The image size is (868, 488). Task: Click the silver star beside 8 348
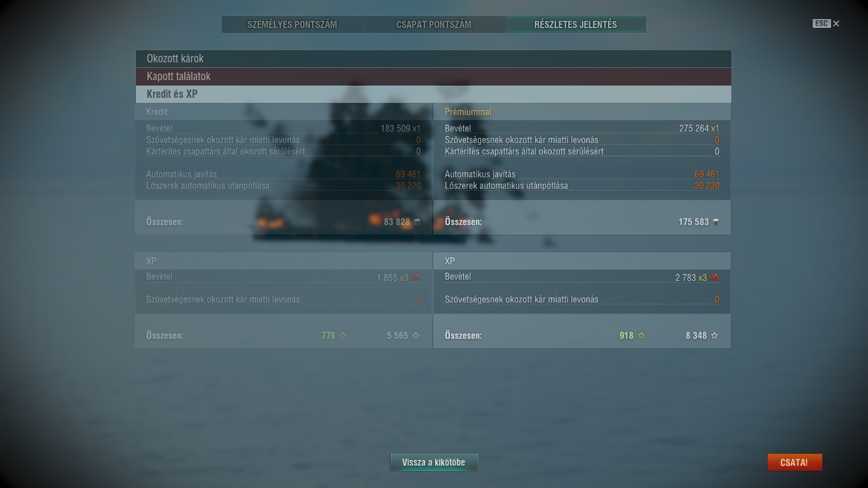click(x=714, y=335)
